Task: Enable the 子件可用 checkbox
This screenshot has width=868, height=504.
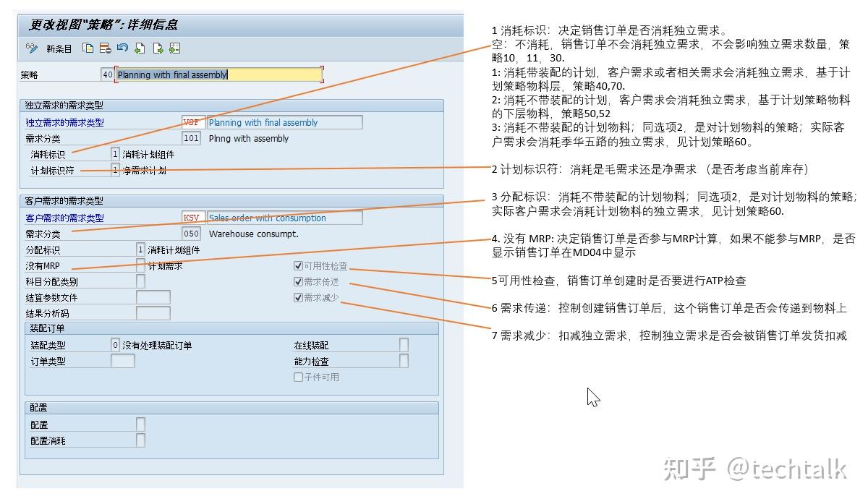Action: click(298, 377)
